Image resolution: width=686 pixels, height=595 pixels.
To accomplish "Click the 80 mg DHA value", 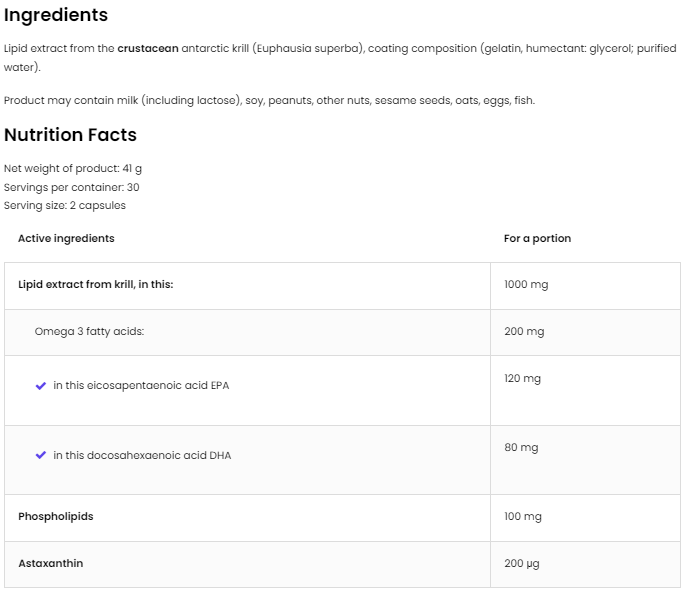I will (x=521, y=447).
